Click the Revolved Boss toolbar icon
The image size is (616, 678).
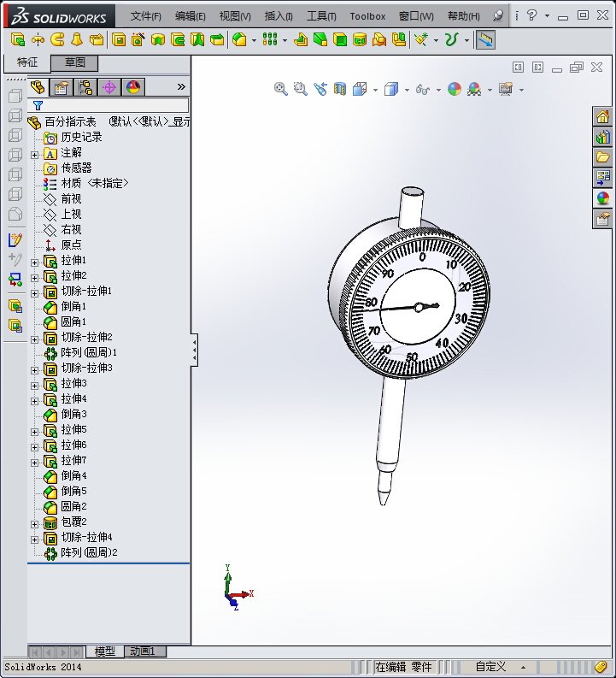point(38,40)
